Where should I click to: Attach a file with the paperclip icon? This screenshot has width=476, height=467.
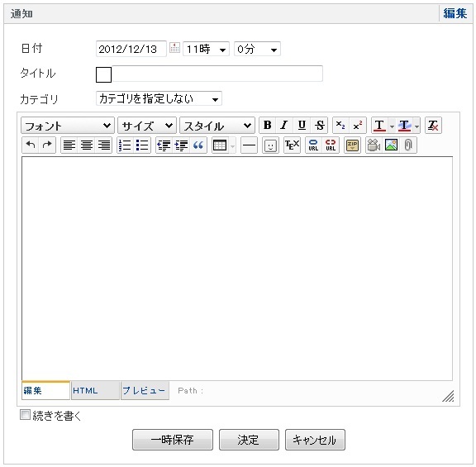coord(408,145)
